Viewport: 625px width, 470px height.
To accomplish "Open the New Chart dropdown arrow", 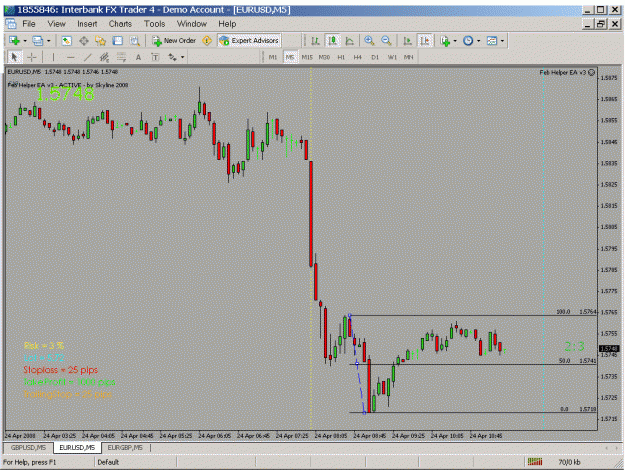I will 25,41.
